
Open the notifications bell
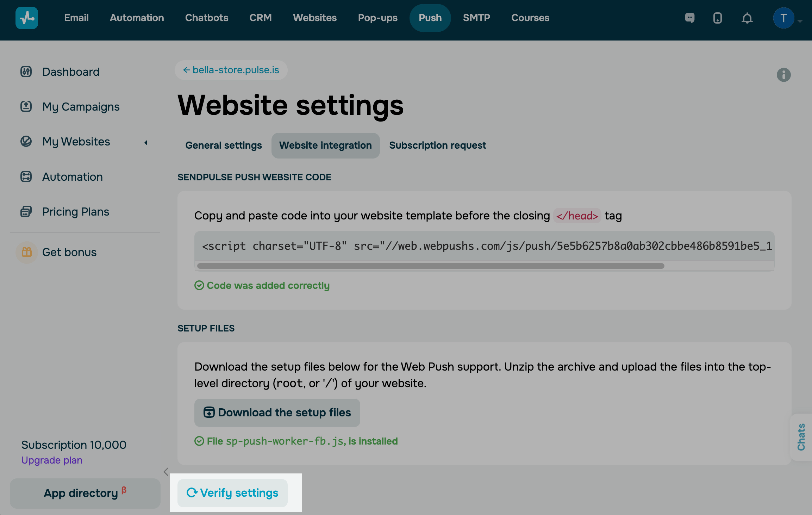(x=747, y=18)
